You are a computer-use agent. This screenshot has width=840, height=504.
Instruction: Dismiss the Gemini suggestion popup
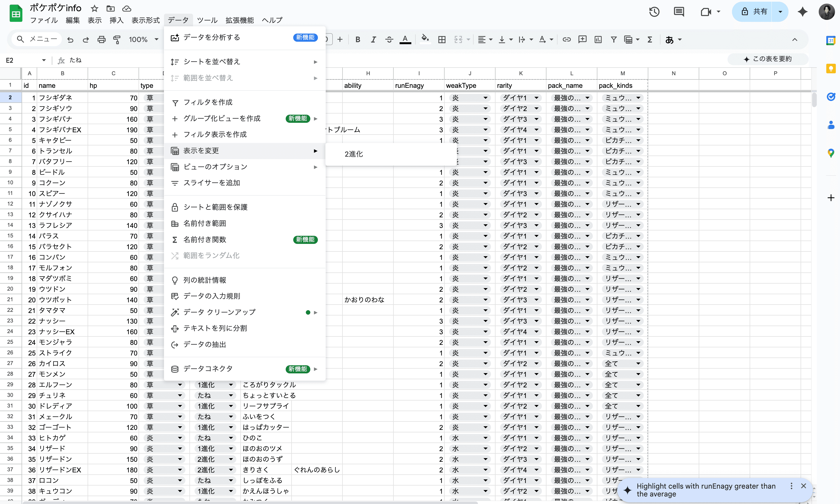coord(803,486)
